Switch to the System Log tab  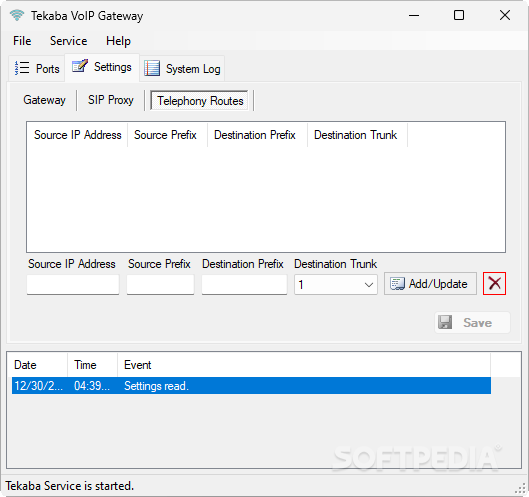pyautogui.click(x=182, y=69)
